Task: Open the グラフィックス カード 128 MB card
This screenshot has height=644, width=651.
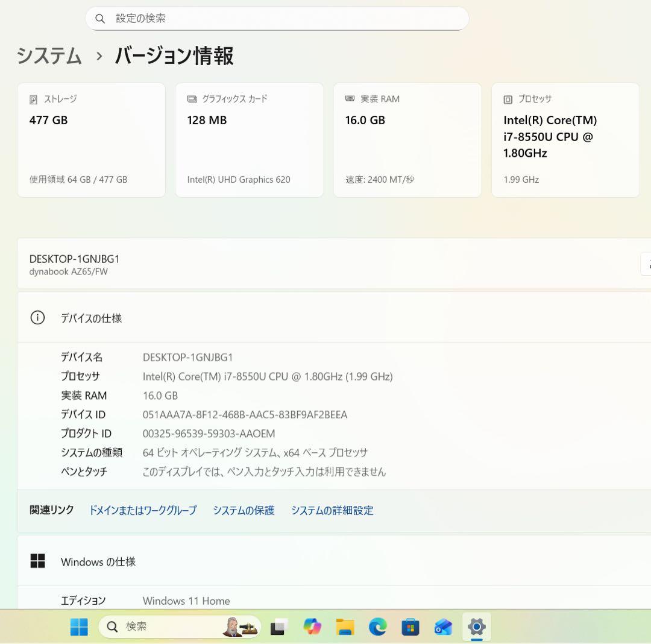Action: tap(249, 140)
